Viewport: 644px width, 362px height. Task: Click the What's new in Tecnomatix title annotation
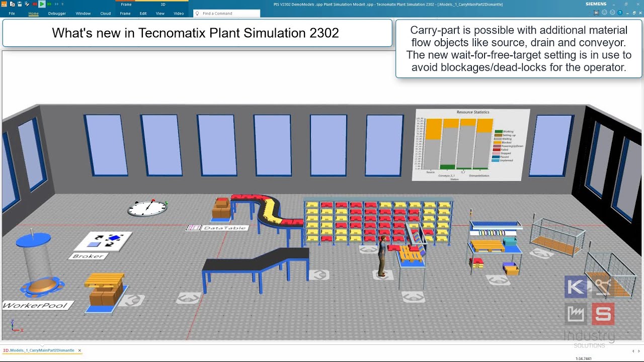coord(196,33)
